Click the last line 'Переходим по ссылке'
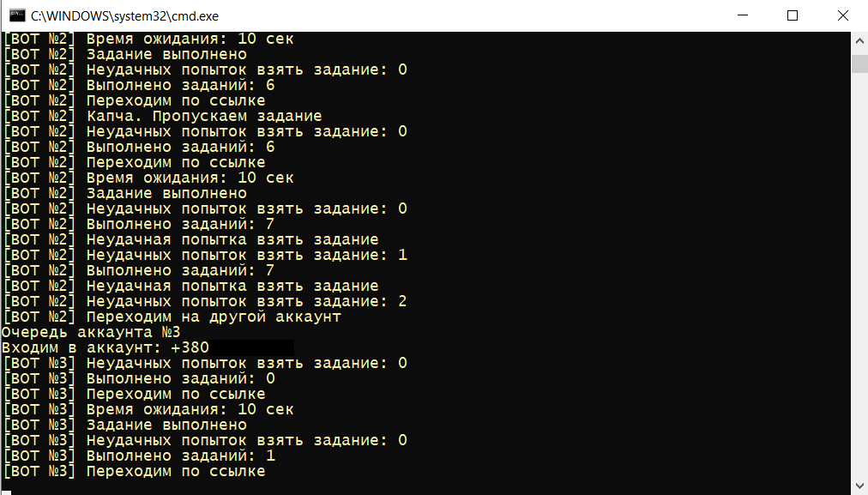Screen dimensions: 868x495 (x=135, y=471)
